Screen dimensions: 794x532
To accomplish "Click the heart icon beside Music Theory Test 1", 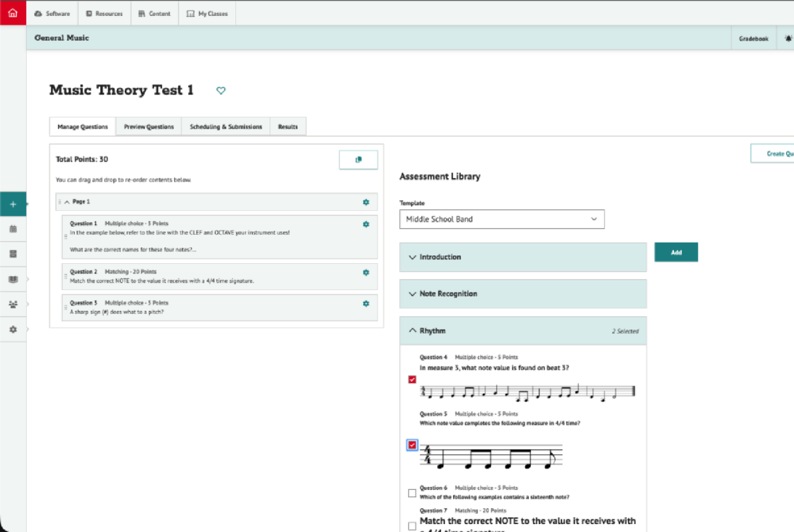I will (x=221, y=90).
